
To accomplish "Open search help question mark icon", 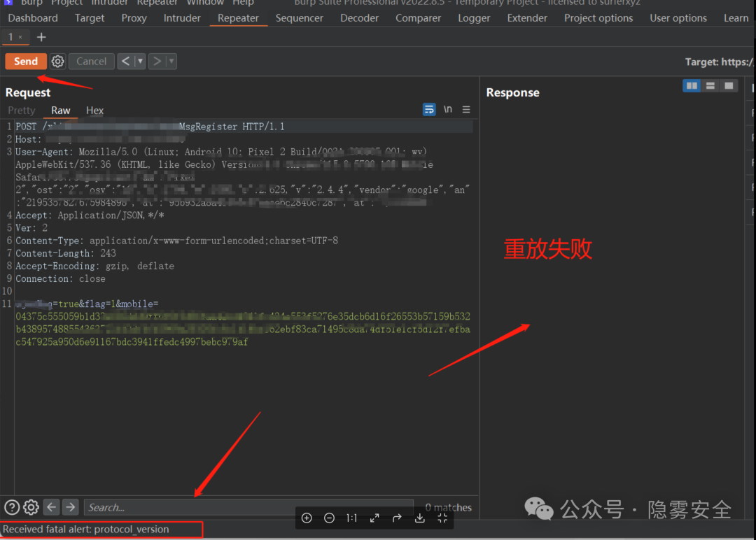I will pyautogui.click(x=12, y=507).
